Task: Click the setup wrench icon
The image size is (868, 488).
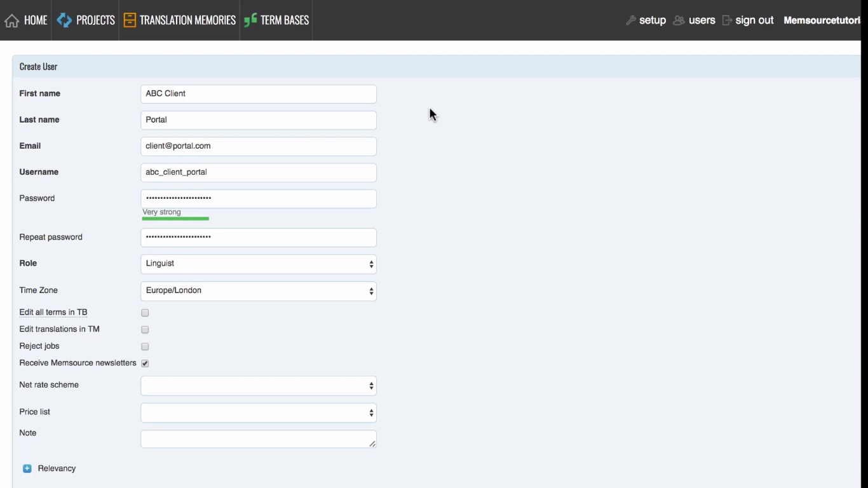Action: click(x=630, y=20)
